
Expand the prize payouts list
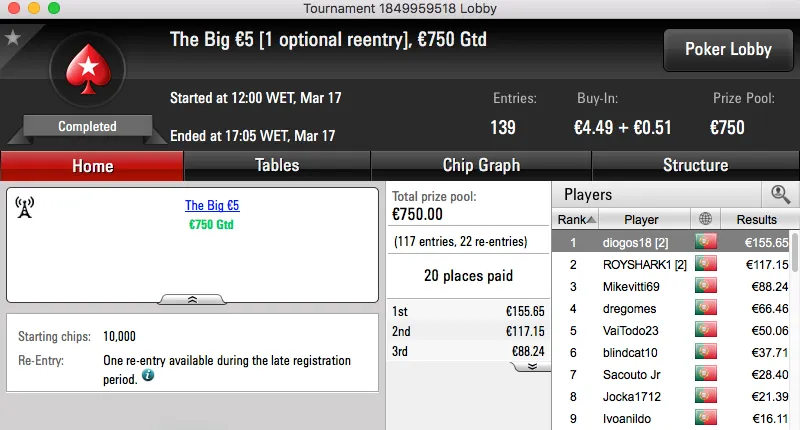tap(532, 366)
